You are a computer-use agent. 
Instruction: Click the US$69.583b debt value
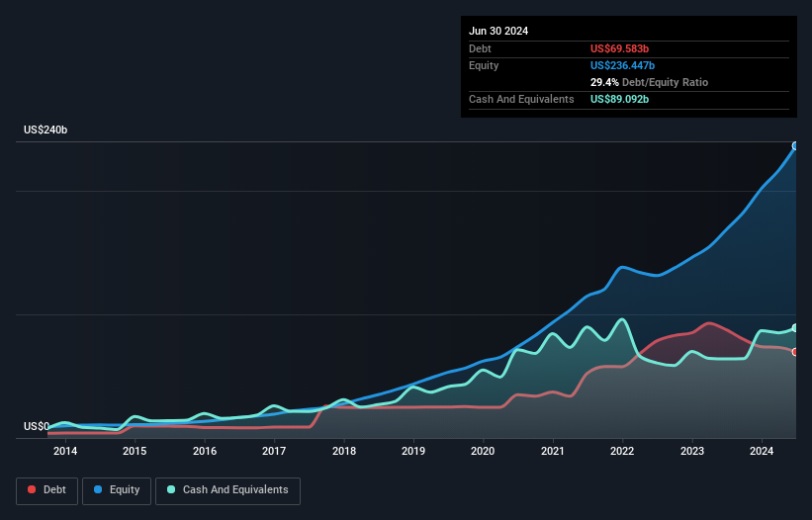619,48
